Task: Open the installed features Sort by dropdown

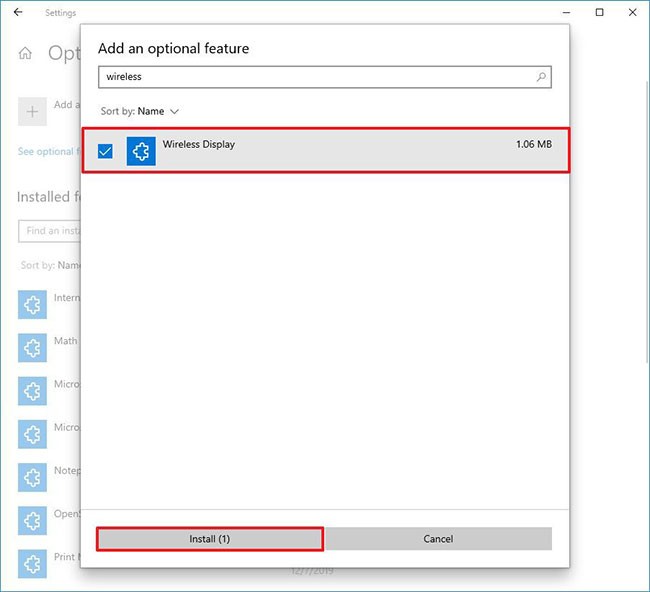Action: click(x=50, y=265)
